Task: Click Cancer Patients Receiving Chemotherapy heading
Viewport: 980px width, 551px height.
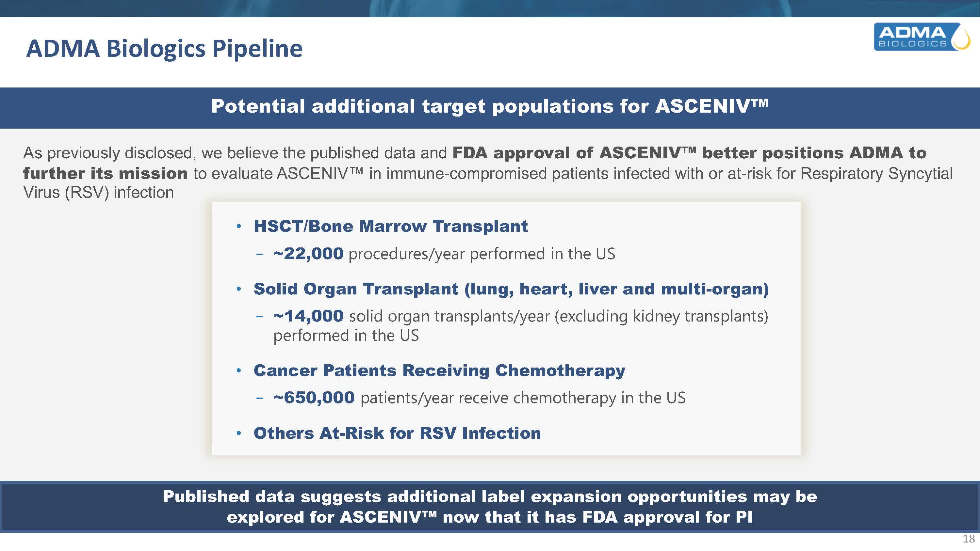Action: (x=439, y=371)
